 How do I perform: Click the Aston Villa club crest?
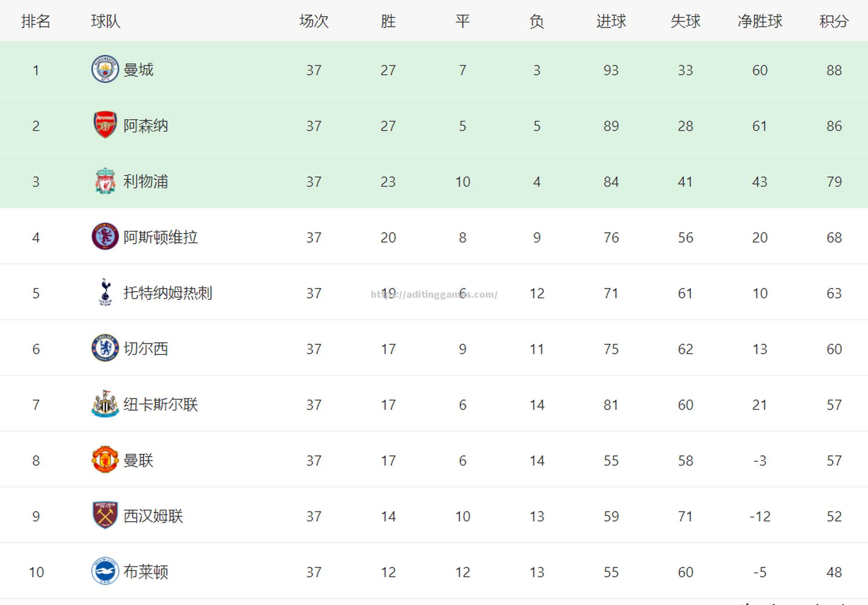105,236
